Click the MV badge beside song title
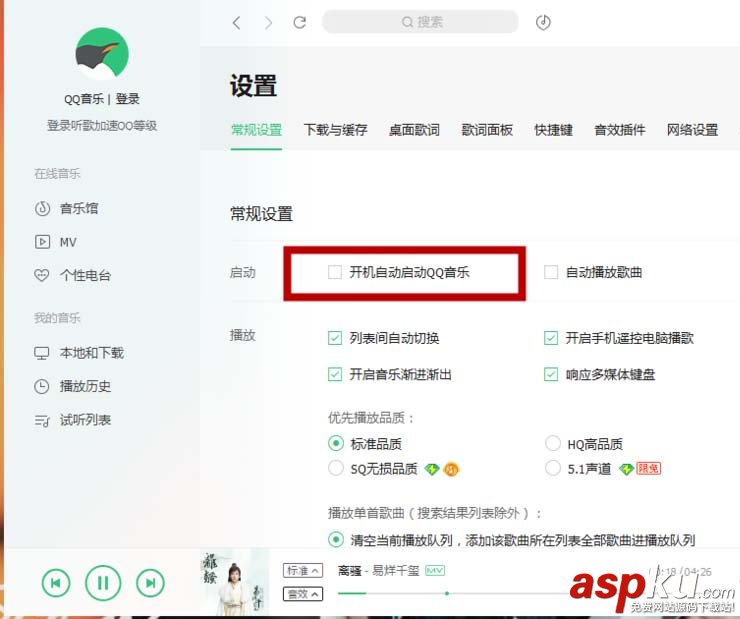 point(435,571)
